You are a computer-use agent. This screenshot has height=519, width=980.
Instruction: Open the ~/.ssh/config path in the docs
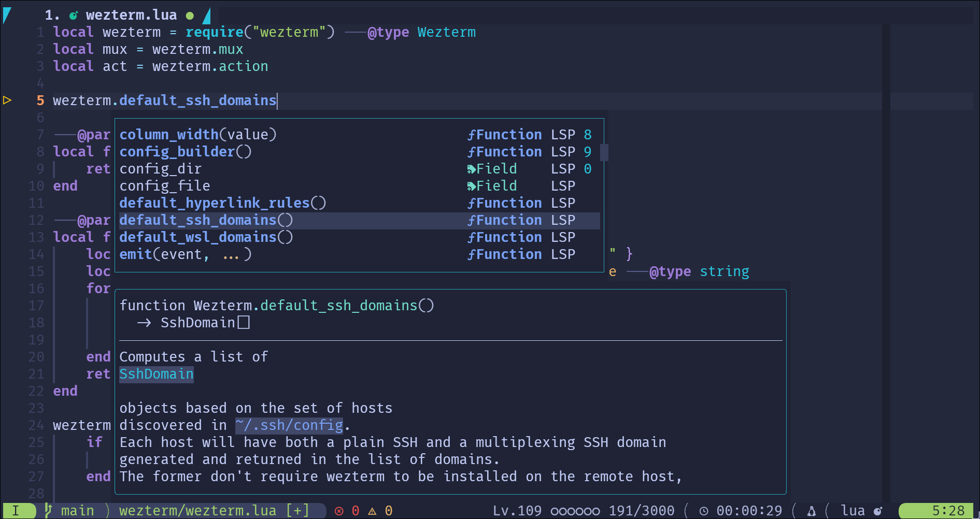pos(289,425)
